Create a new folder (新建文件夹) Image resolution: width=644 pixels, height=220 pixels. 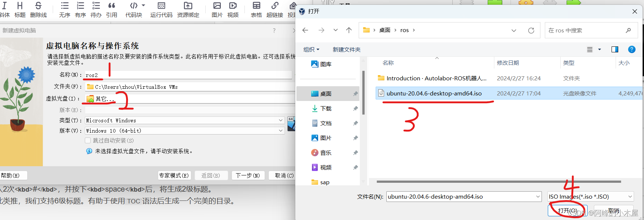(347, 49)
